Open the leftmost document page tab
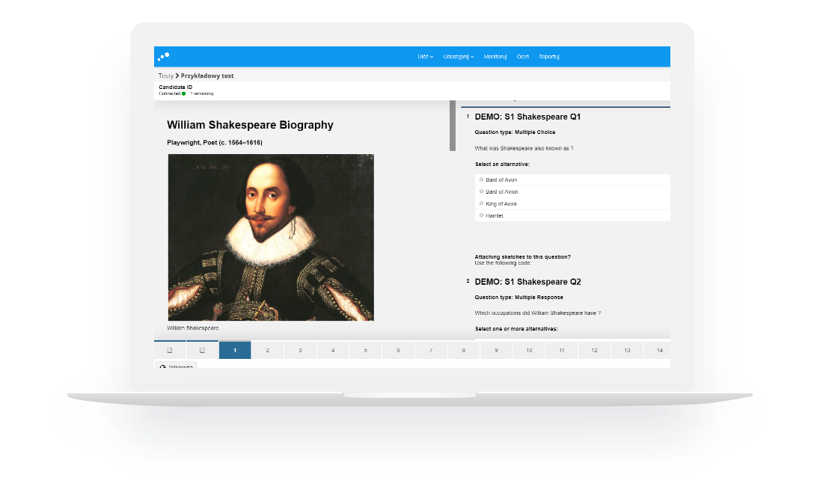This screenshot has height=504, width=820. [170, 350]
